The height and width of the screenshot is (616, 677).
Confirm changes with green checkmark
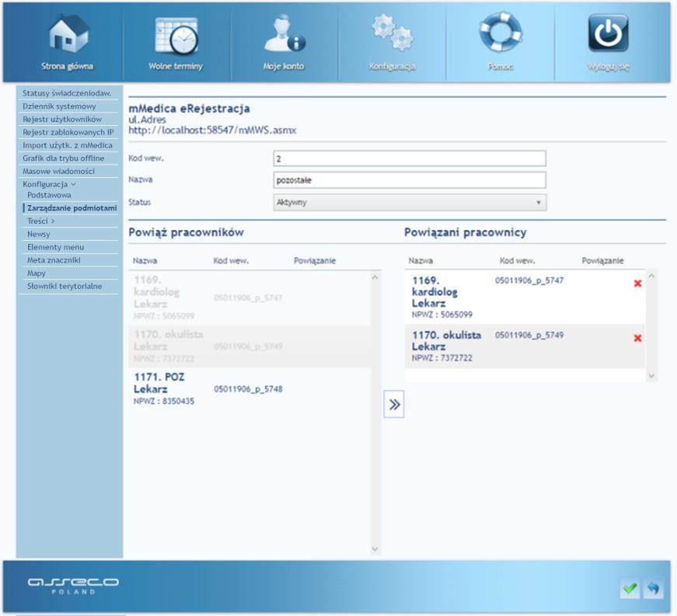click(x=630, y=588)
